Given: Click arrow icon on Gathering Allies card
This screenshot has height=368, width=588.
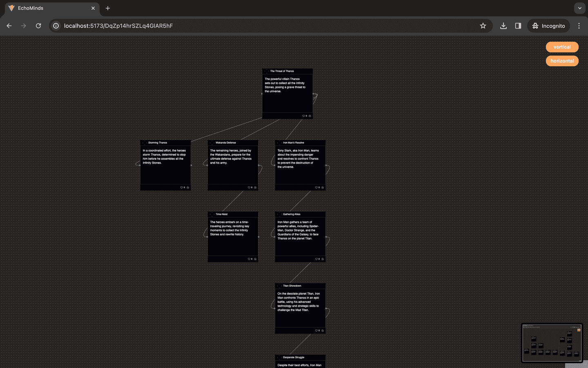Looking at the screenshot, I should 323,259.
